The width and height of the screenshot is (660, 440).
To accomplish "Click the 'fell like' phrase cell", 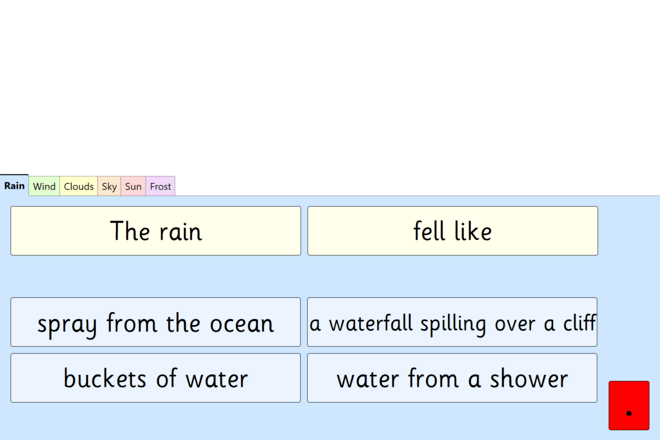I will (452, 231).
